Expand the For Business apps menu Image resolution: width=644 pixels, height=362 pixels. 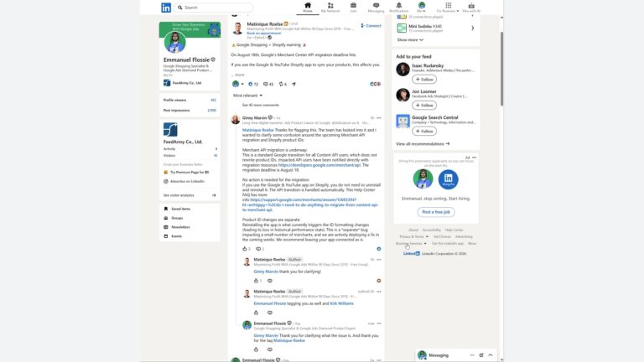[448, 8]
